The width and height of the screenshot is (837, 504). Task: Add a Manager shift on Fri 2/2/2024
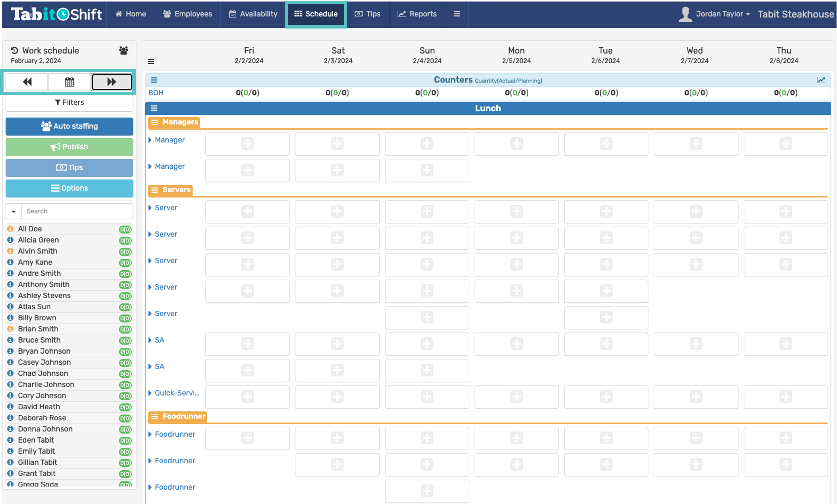click(x=247, y=144)
